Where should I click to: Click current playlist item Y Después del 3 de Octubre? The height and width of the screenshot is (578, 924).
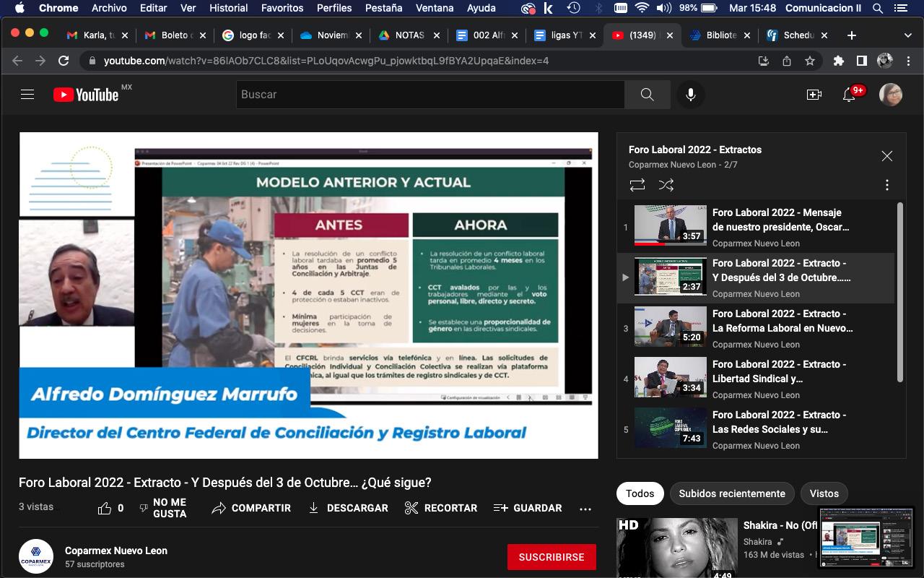point(756,278)
